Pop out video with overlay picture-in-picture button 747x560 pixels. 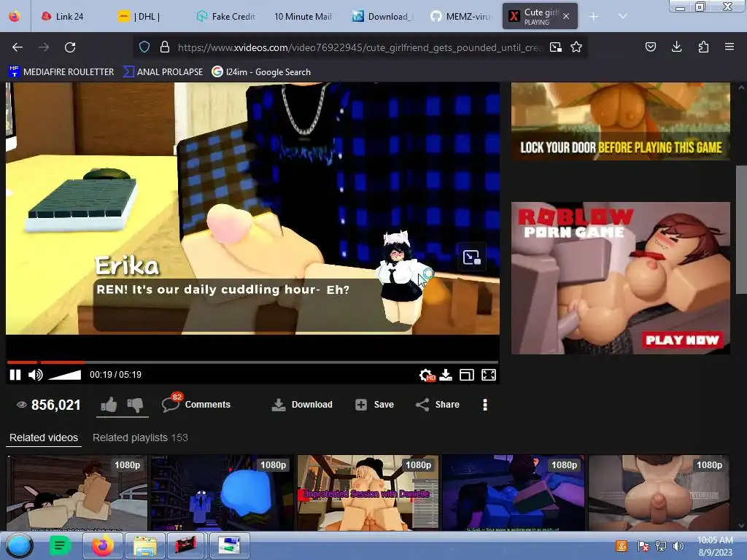472,257
